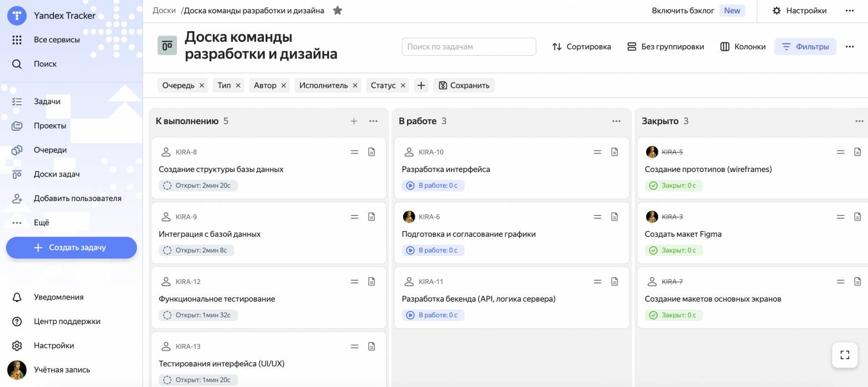Click the fullscreen expand icon

click(x=845, y=355)
